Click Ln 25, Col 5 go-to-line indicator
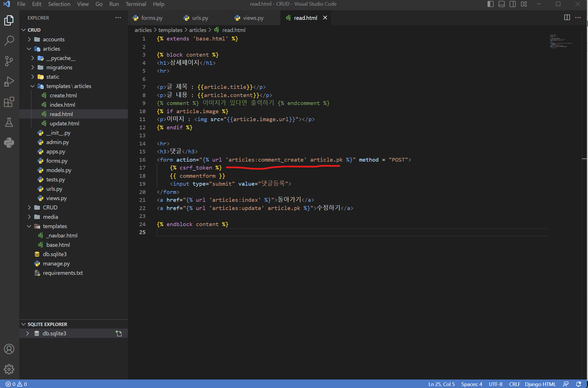588x388 pixels. tap(441, 384)
